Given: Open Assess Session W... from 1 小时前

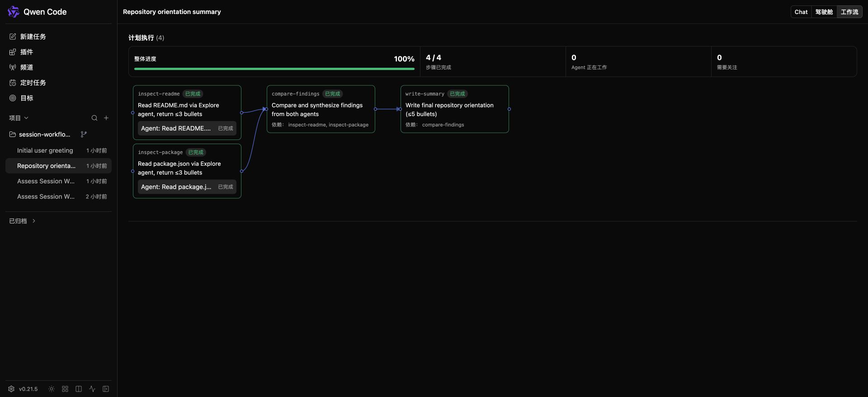Looking at the screenshot, I should click(58, 181).
